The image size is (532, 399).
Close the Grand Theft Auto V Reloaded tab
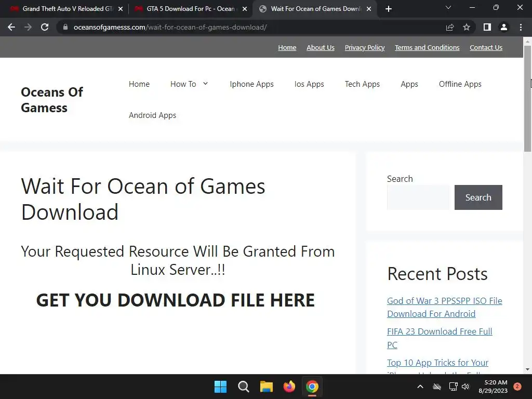[x=121, y=9]
